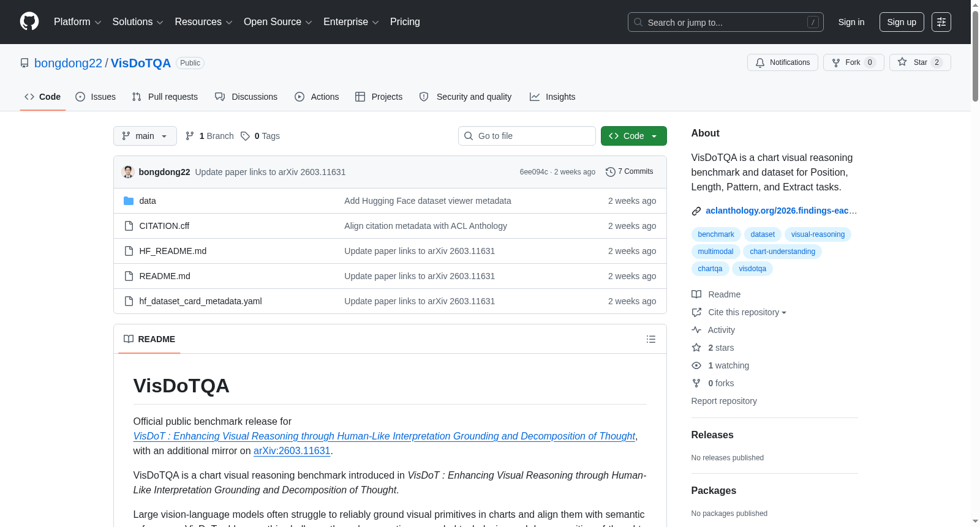Click the bongdong22 avatar in commit row
This screenshot has width=980, height=527.
(128, 172)
